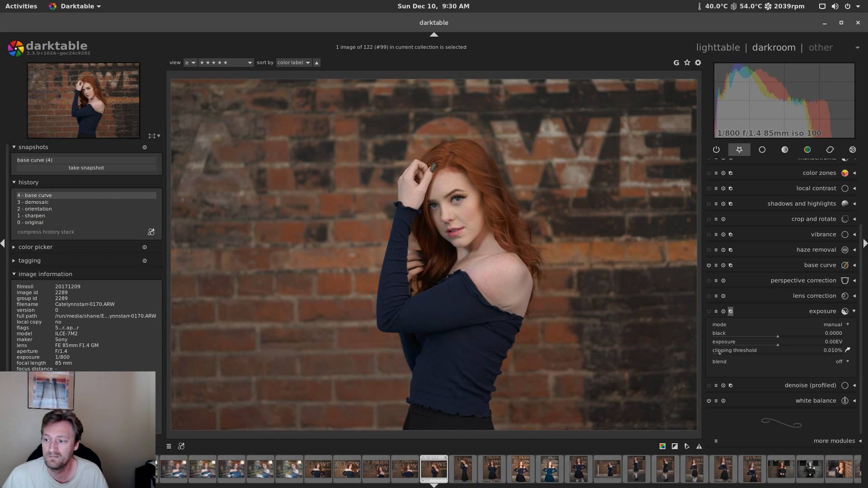
Task: Disable the white balance module
Action: [x=709, y=401]
